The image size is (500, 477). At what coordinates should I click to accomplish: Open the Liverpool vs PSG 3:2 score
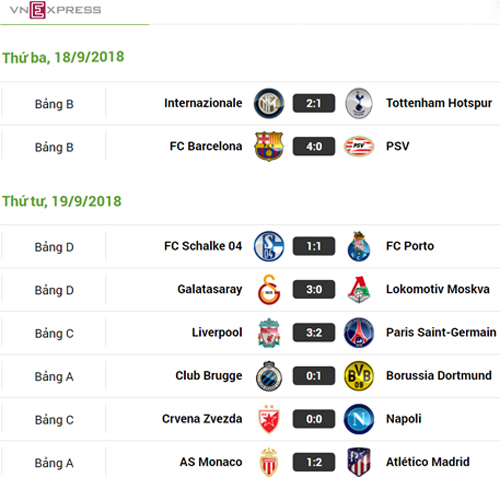[314, 333]
